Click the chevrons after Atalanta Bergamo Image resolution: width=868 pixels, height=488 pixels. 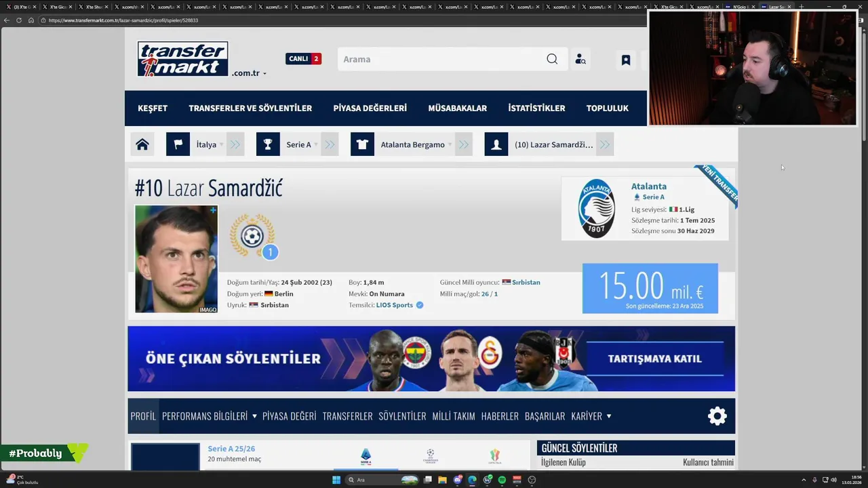[x=464, y=144]
